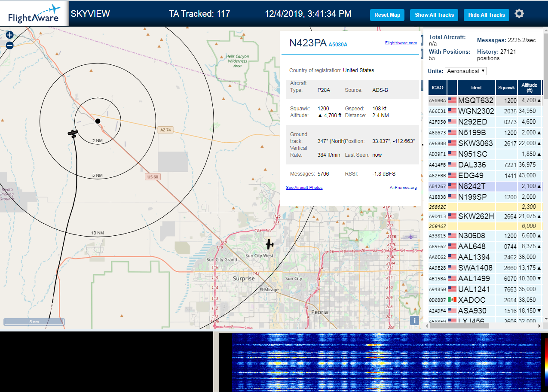Select the WGN2302 aircraft row

[x=485, y=111]
